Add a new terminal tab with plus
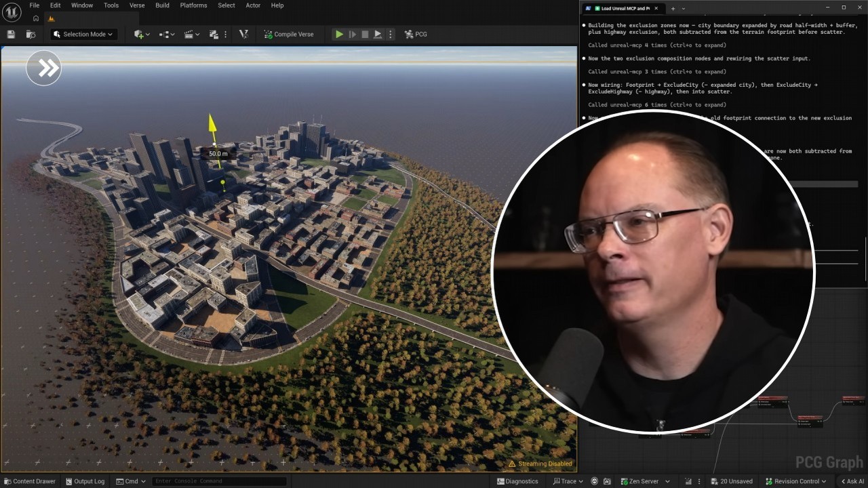868x488 pixels. click(673, 8)
